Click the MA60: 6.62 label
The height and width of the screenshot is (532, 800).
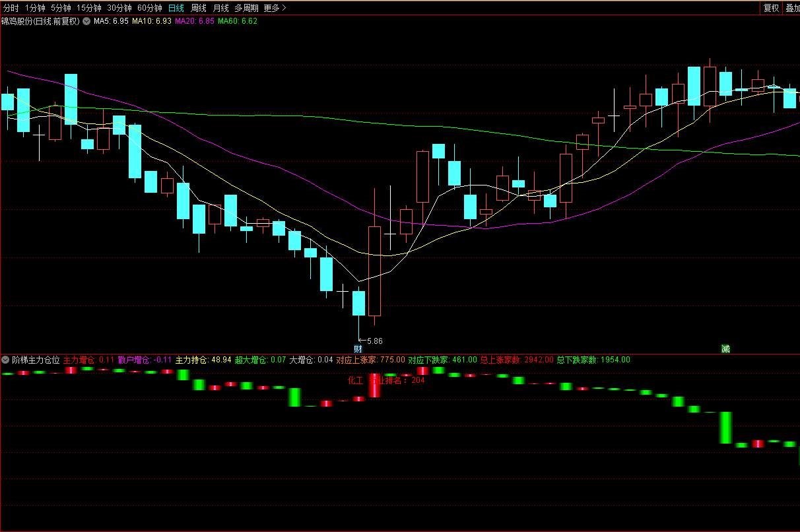238,21
